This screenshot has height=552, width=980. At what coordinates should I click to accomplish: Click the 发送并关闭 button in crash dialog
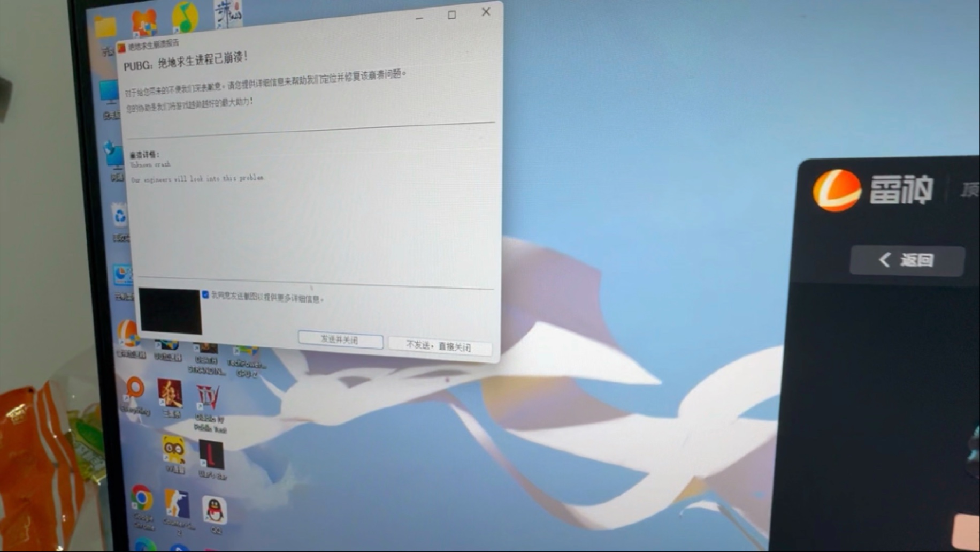tap(340, 340)
